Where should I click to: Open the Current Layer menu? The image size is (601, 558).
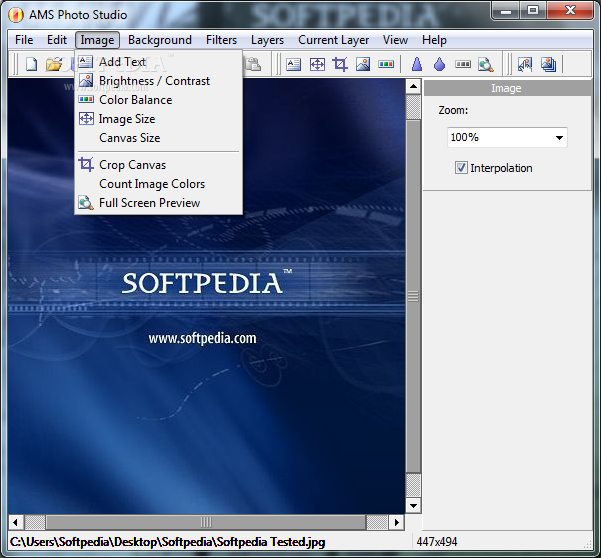tap(334, 40)
